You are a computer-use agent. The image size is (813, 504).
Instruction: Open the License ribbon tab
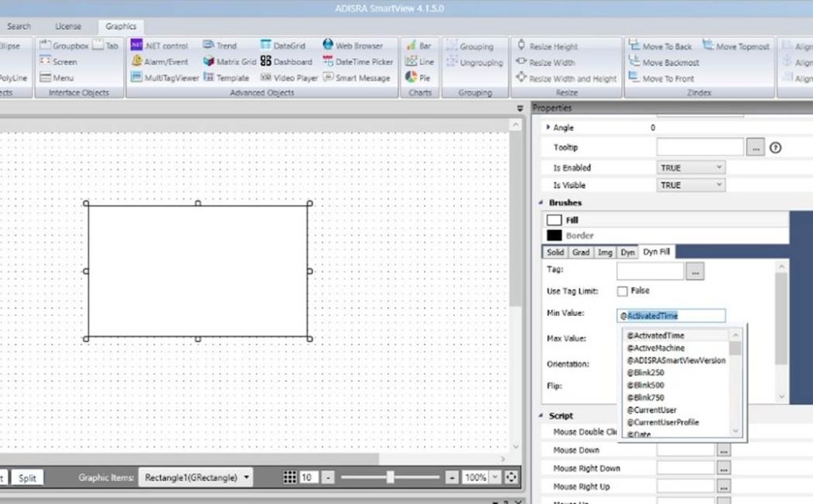coord(68,26)
